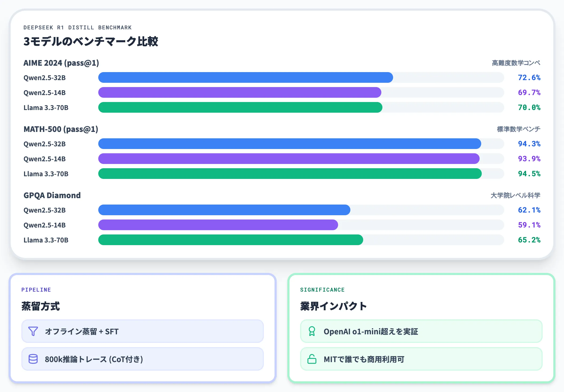This screenshot has width=564, height=392.
Task: Click the 72.6% score value
Action: 529,77
